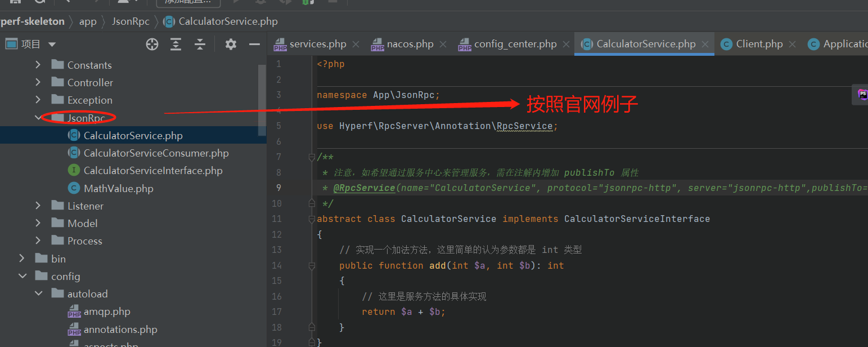
Task: Click the Collapse All icon in Project panel
Action: pos(200,45)
